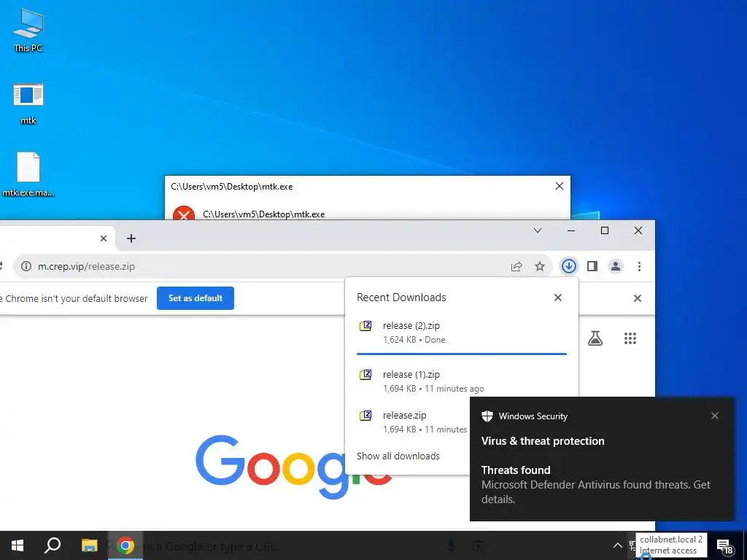Toggle the Chrome downloads bubble icon

tap(568, 266)
